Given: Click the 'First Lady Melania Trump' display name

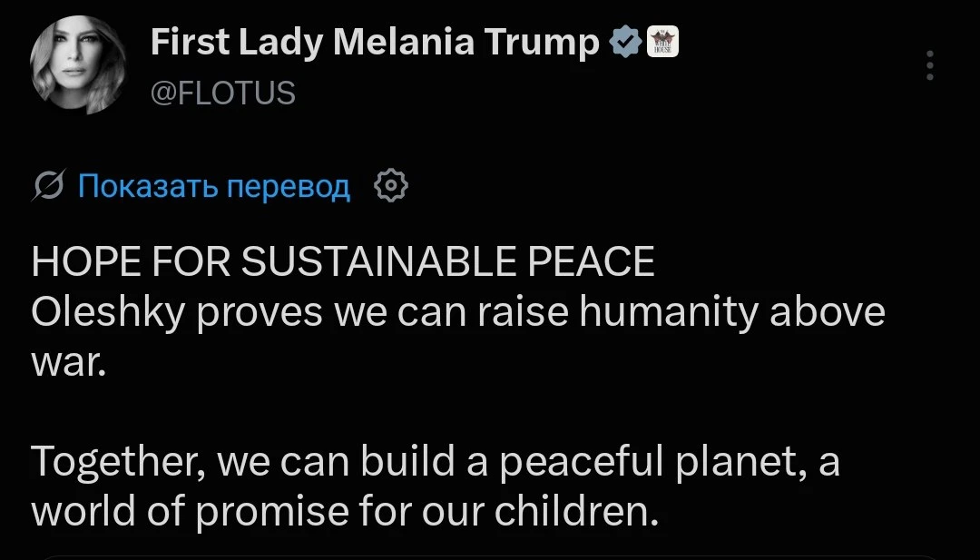Looking at the screenshot, I should pyautogui.click(x=375, y=44).
